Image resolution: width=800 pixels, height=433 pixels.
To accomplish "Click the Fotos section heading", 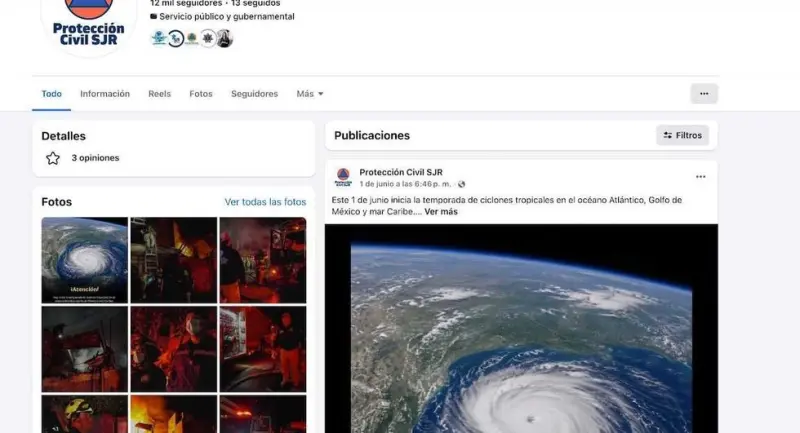I will tap(57, 202).
